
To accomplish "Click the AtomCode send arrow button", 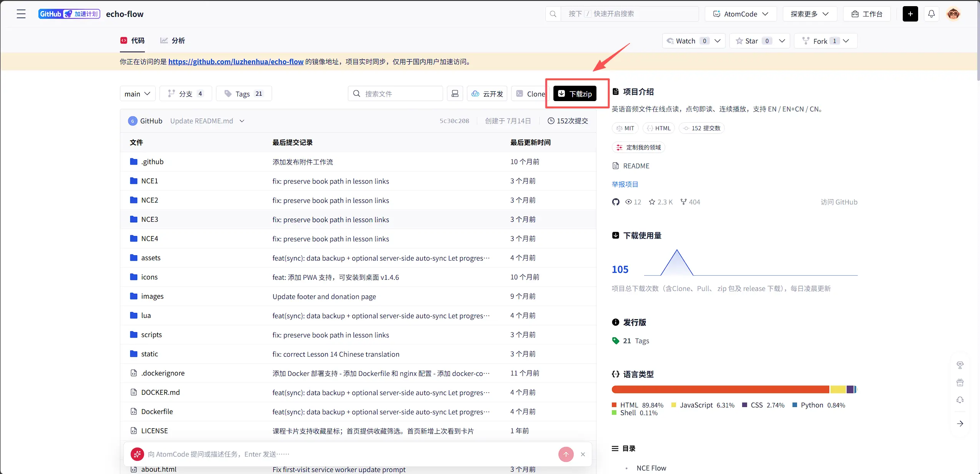I will pos(566,454).
